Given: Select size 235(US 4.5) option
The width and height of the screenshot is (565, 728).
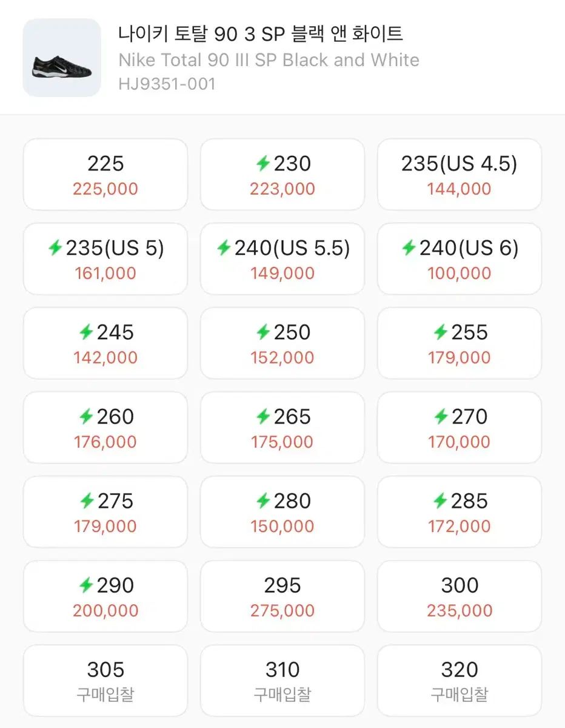Looking at the screenshot, I should coord(459,175).
